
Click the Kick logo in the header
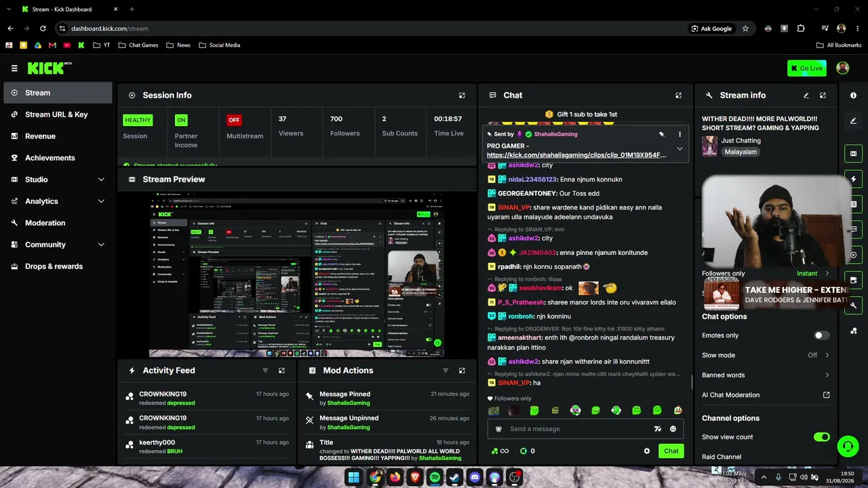pyautogui.click(x=49, y=68)
